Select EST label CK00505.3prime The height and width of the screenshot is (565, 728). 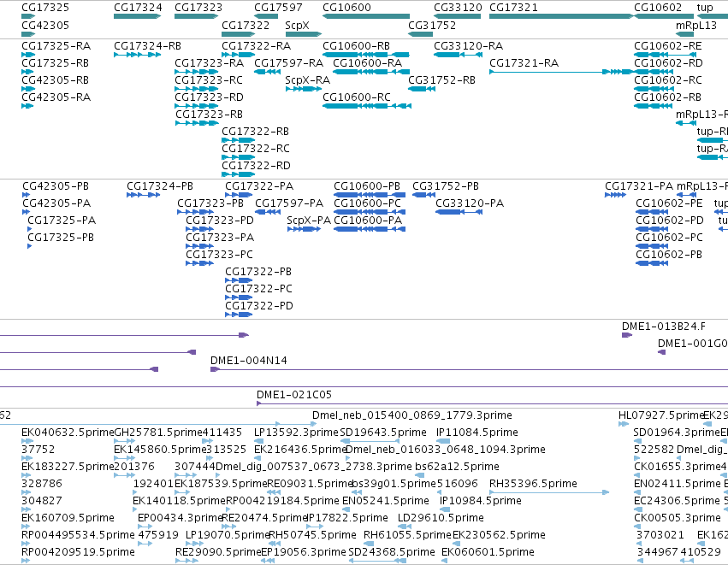(678, 518)
